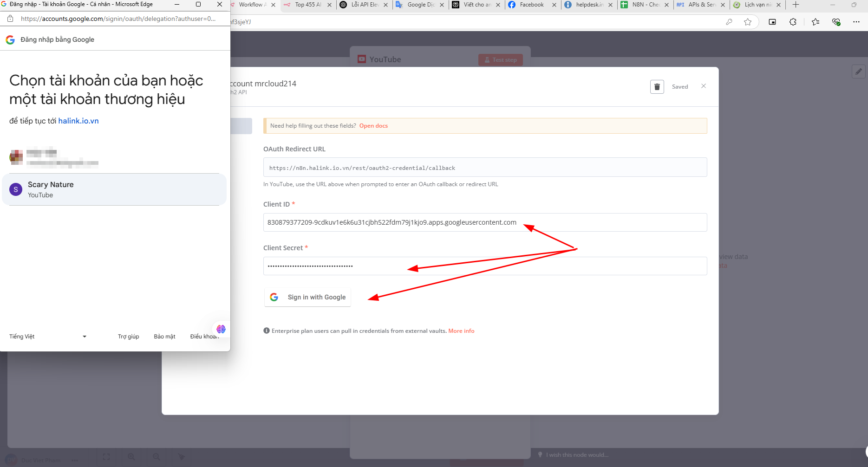Click Sign in with Google button

(x=307, y=297)
